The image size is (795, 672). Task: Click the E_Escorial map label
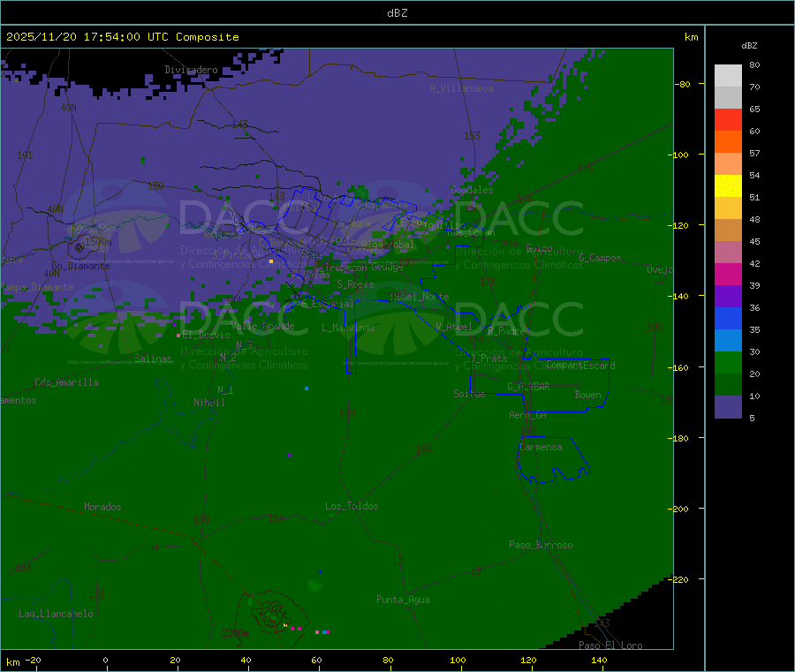[x=328, y=304]
